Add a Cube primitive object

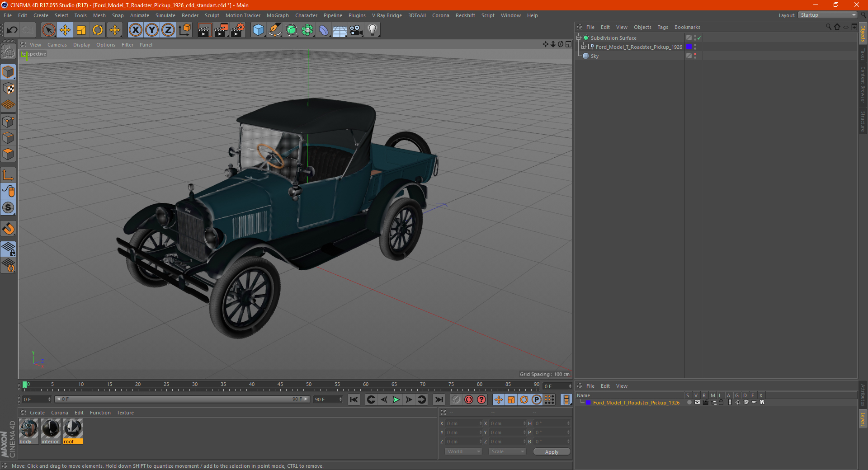click(x=258, y=30)
